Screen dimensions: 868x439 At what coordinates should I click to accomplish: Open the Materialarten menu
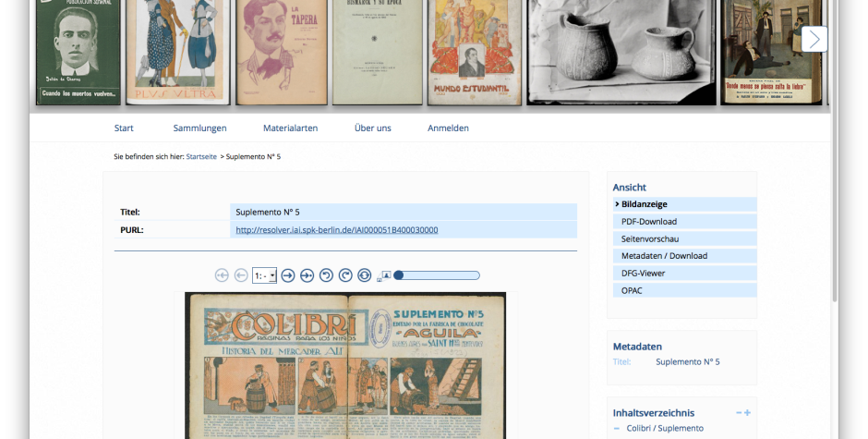[291, 128]
